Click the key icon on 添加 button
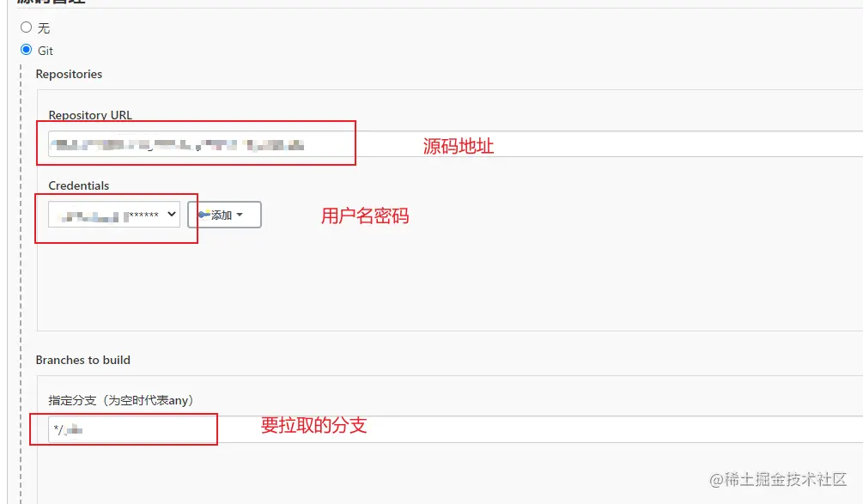This screenshot has width=863, height=504. 204,215
